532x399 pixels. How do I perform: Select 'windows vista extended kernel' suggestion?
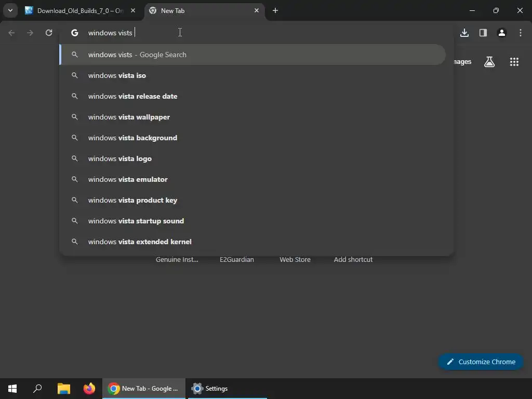click(x=252, y=242)
